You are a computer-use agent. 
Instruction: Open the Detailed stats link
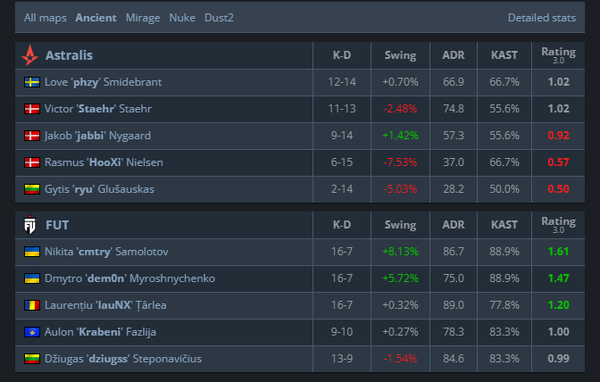pyautogui.click(x=541, y=18)
